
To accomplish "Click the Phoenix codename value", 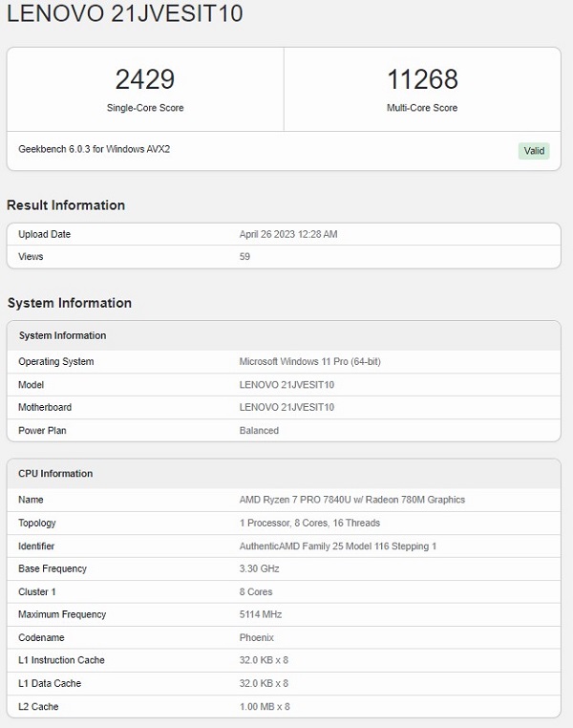I will (x=256, y=637).
